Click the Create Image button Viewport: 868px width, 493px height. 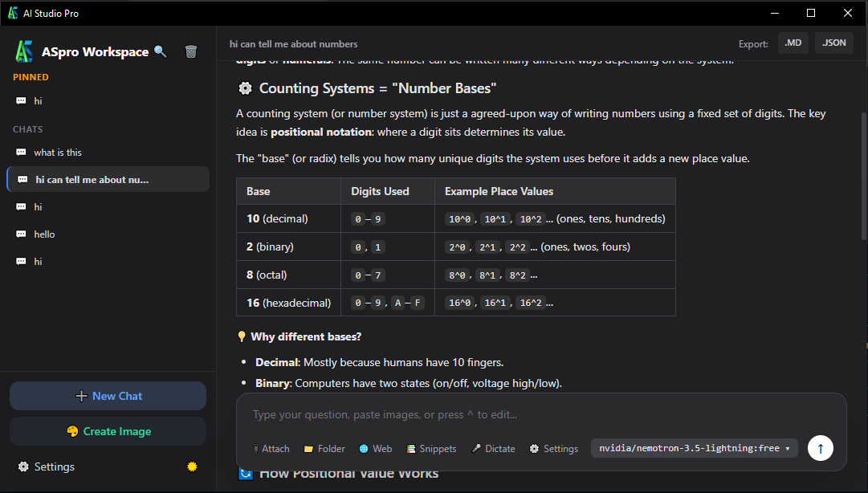[108, 431]
